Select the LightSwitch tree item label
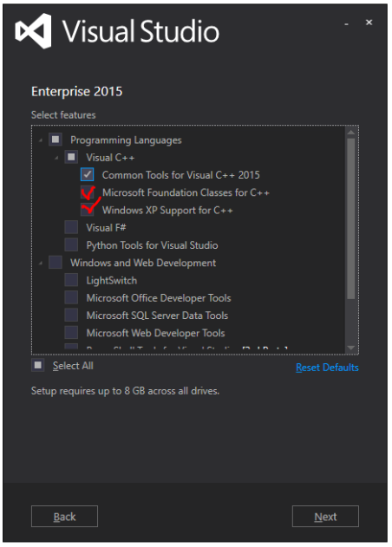The image size is (392, 547). pos(112,281)
